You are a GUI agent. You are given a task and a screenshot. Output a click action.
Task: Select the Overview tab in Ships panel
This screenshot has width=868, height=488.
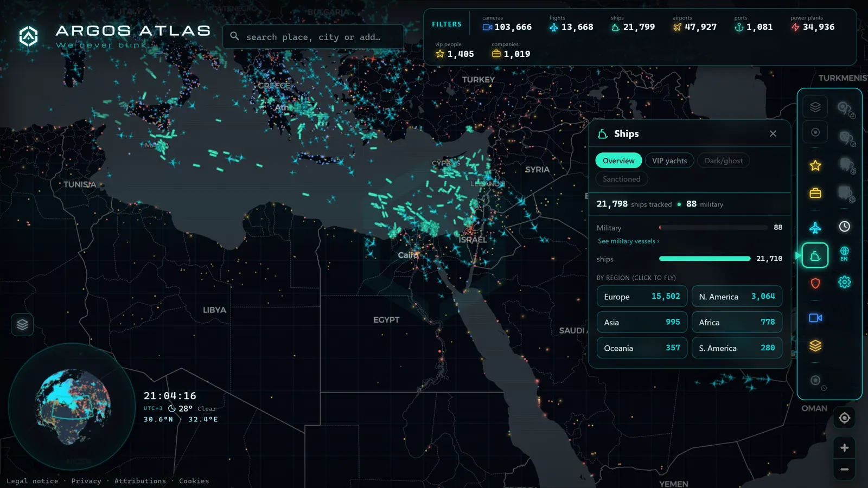(x=618, y=160)
